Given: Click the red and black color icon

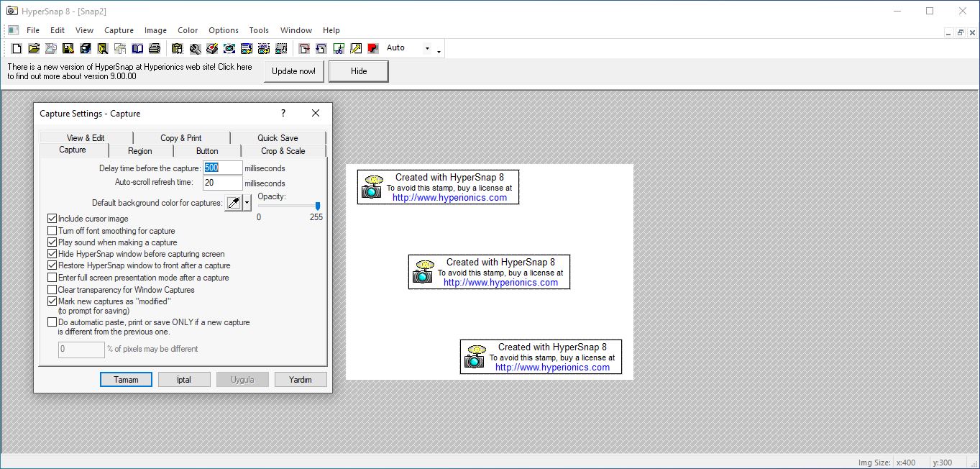Looking at the screenshot, I should tap(373, 48).
